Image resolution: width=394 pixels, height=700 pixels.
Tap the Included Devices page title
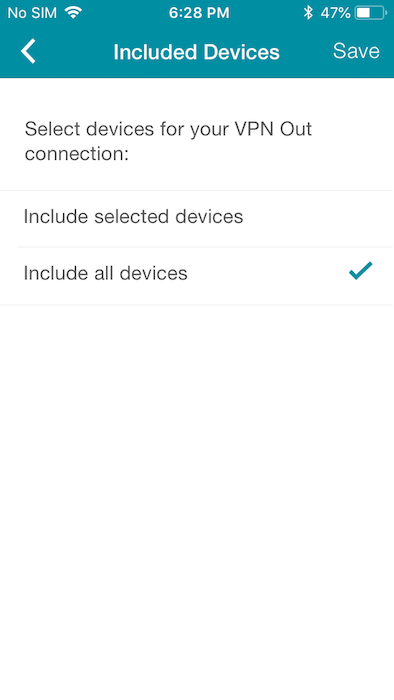click(x=196, y=52)
